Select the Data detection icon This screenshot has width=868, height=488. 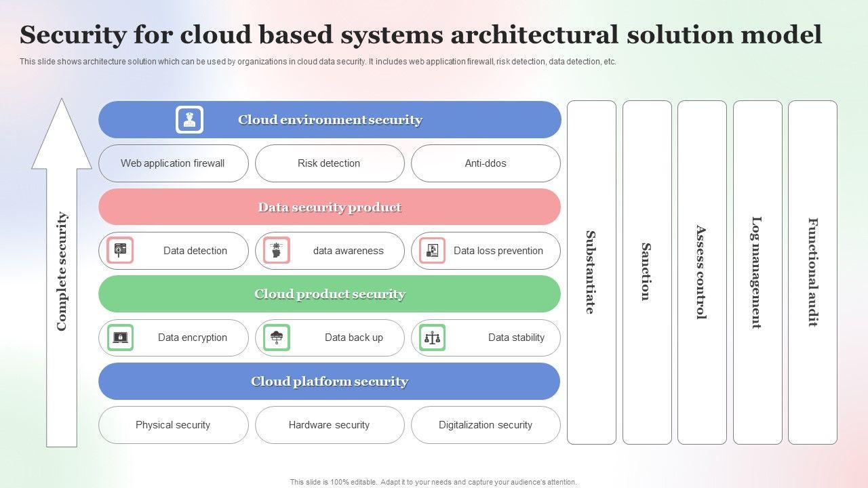[120, 250]
